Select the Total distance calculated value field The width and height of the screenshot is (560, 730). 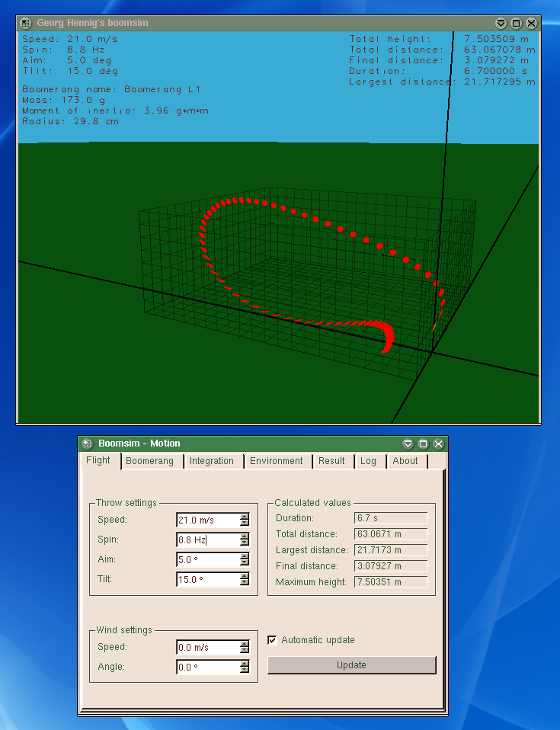[x=391, y=534]
